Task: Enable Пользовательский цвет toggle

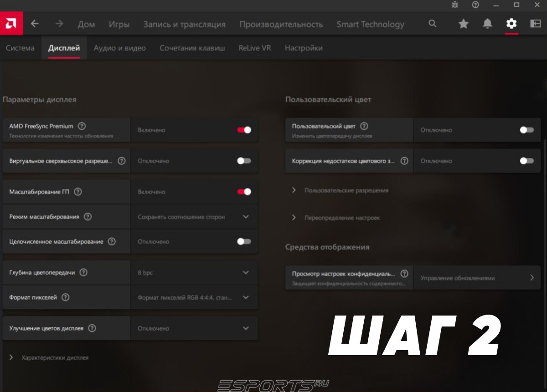Action: [x=526, y=130]
